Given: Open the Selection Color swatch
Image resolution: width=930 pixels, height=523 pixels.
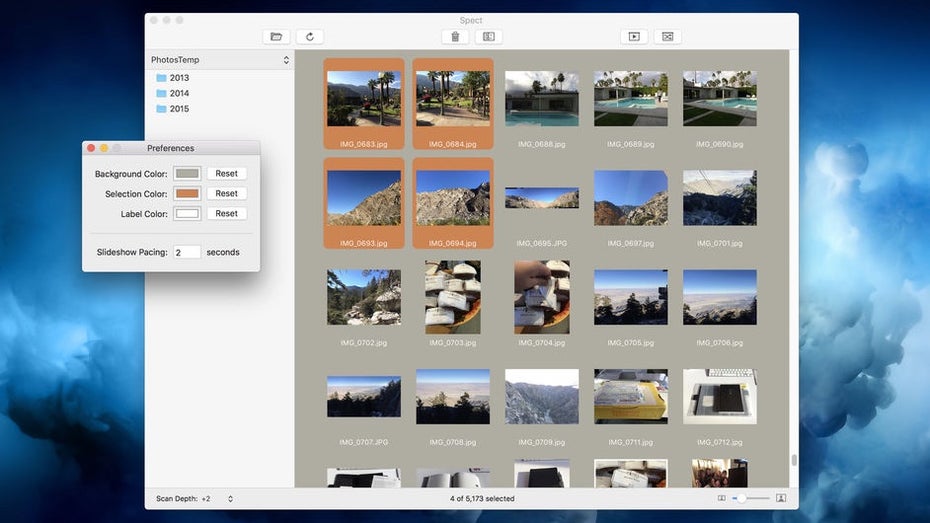Looking at the screenshot, I should pos(187,194).
